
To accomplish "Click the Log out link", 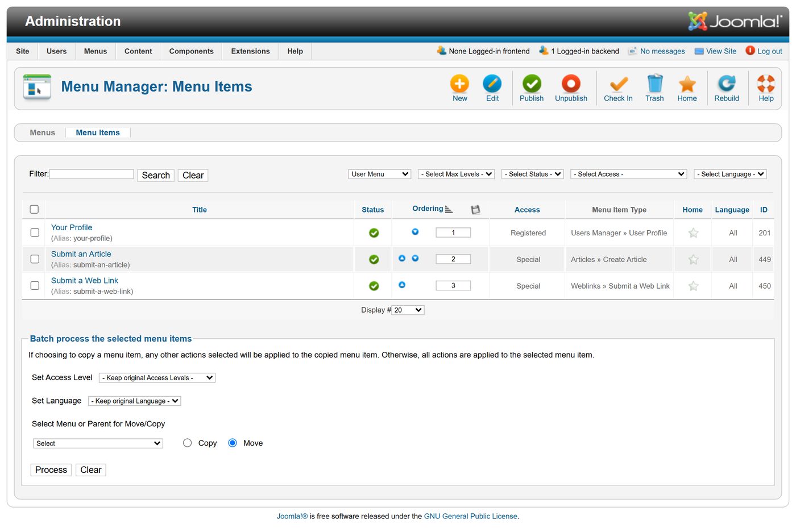I will click(x=769, y=51).
